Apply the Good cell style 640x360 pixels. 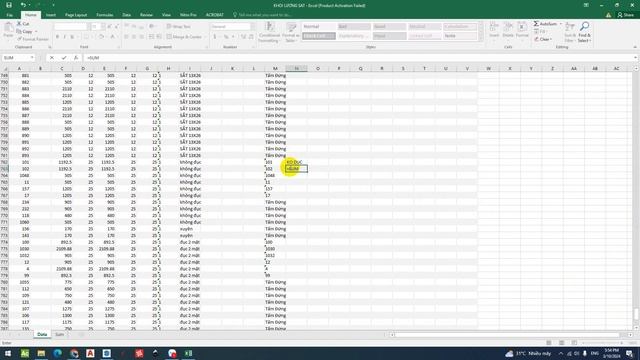tap(389, 27)
